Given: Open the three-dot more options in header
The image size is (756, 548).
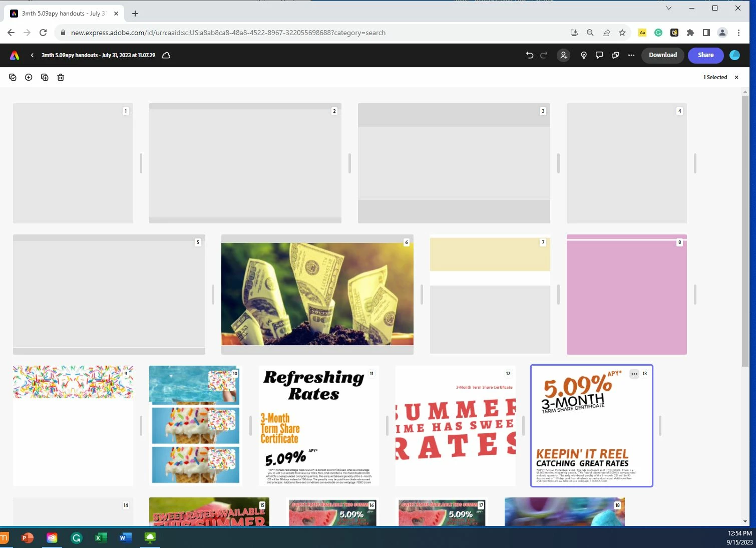Looking at the screenshot, I should (x=631, y=55).
